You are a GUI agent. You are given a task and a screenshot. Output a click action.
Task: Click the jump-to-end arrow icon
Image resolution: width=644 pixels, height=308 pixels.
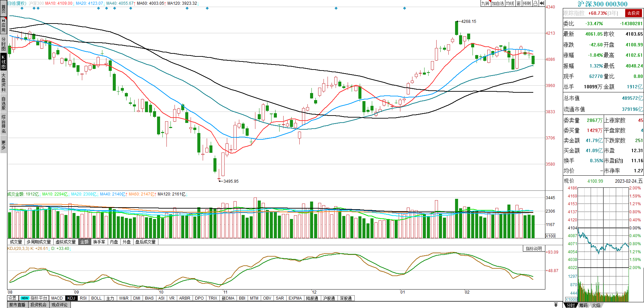(x=542, y=3)
